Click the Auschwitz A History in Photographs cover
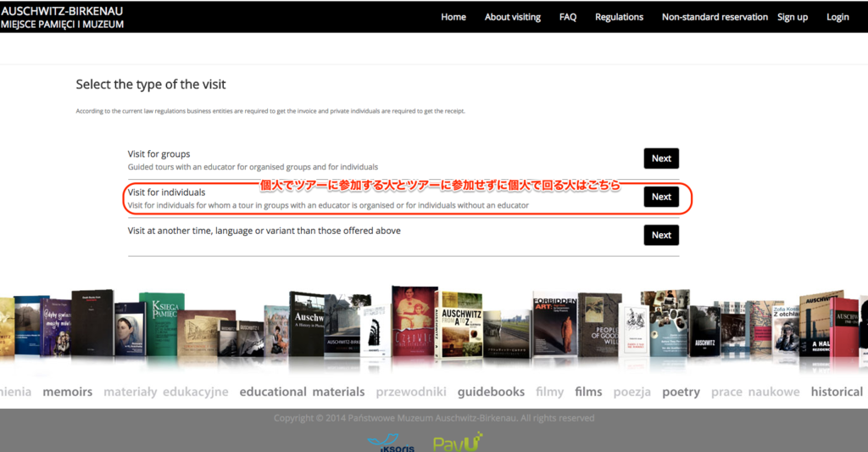This screenshot has height=452, width=868. (307, 324)
